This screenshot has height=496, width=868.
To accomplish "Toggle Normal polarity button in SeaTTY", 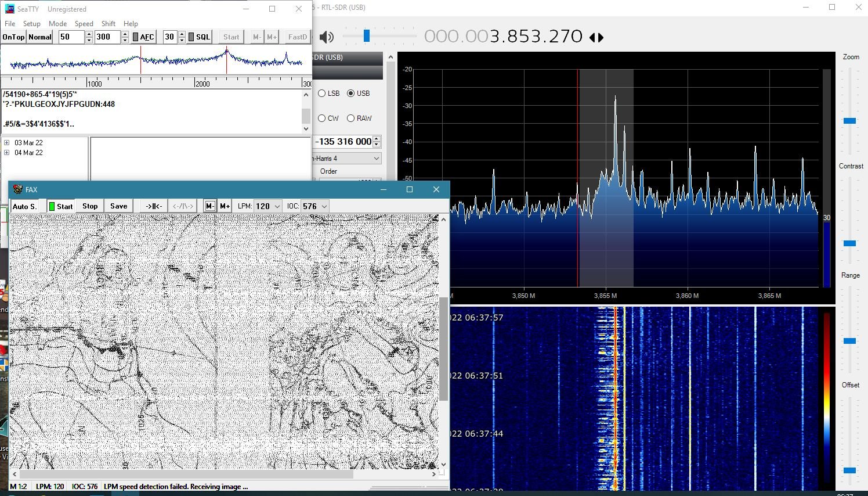I will click(x=40, y=37).
